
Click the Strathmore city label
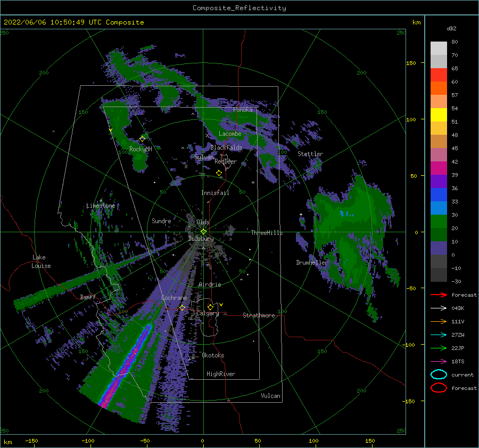click(259, 315)
